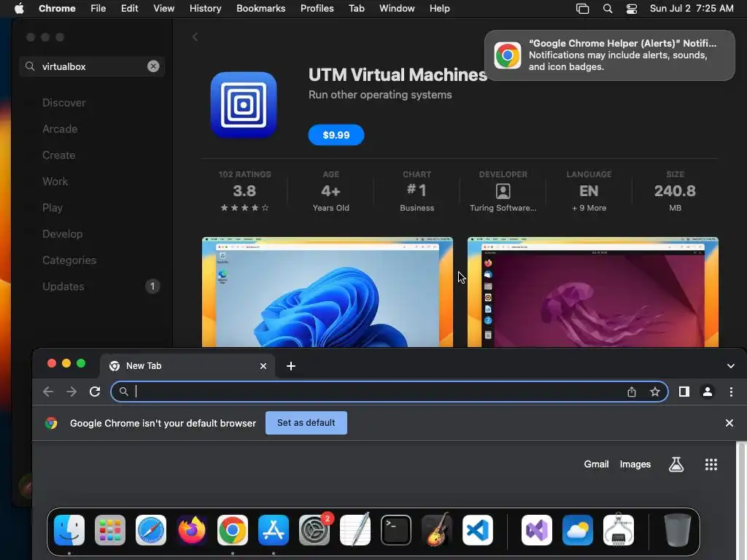Open the cloud weather app in dock
The height and width of the screenshot is (560, 747).
(578, 530)
